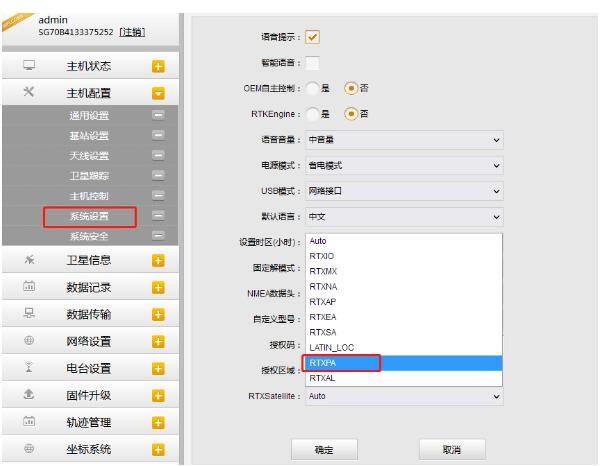The image size is (601, 466).
Task: Expand 数据记录 with its plus icon
Action: tap(158, 287)
